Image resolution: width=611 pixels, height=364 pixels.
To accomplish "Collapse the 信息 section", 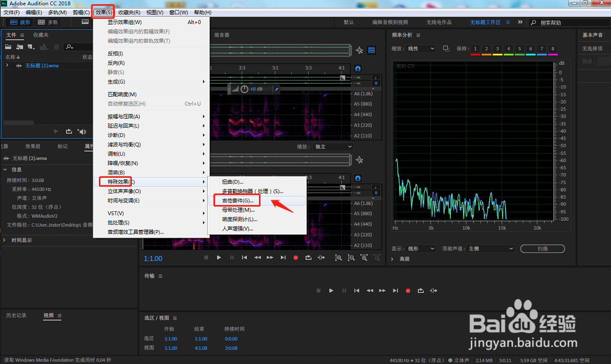I will coord(5,169).
